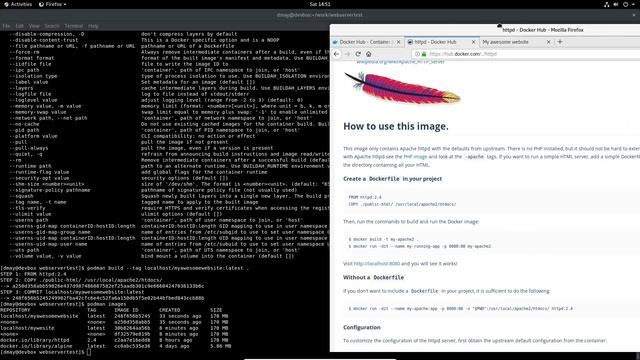The image size is (640, 360).
Task: Click docker.io/library/httpd row in terminal
Action: (x=114, y=340)
